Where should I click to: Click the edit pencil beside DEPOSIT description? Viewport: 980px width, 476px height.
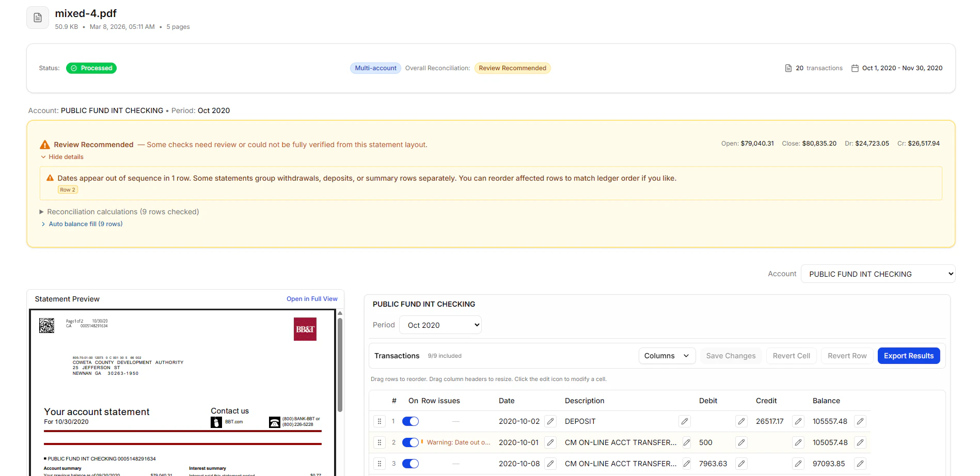pos(684,421)
